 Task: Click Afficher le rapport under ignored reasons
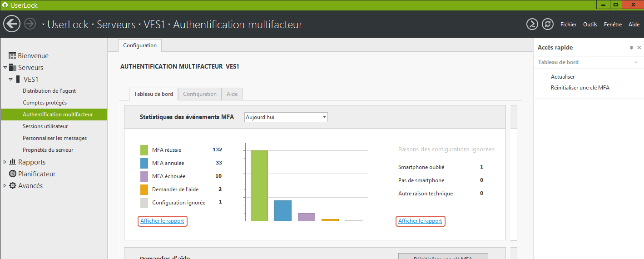click(420, 221)
